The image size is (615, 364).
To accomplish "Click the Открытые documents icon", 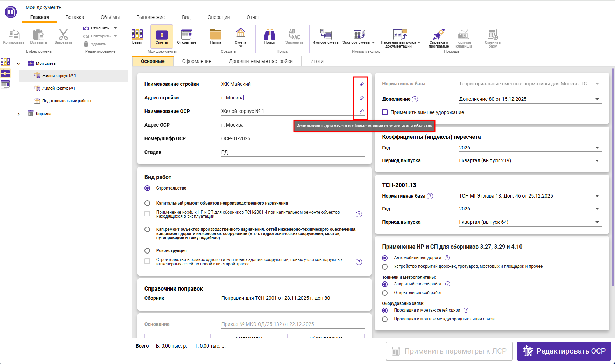I will 186,36.
